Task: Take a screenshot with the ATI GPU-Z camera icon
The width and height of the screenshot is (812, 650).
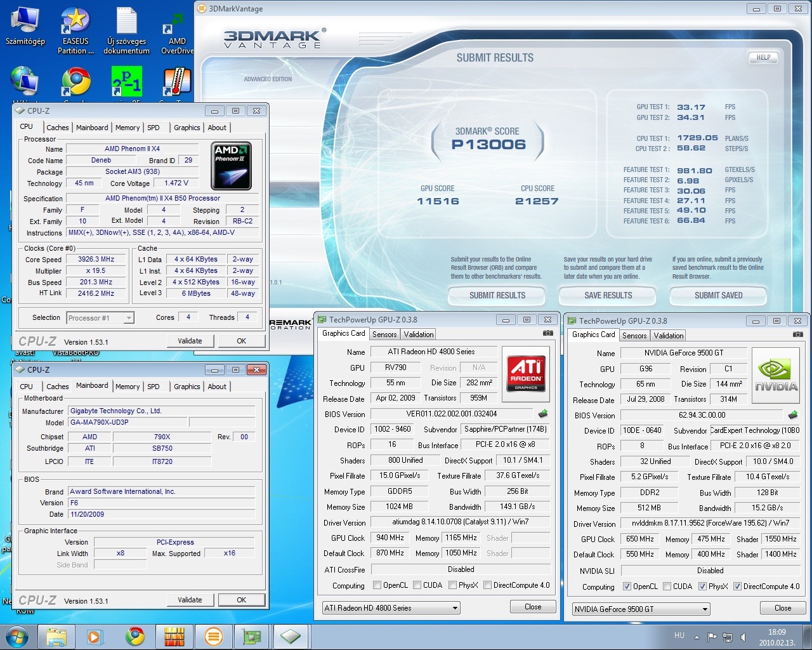Action: coord(547,333)
